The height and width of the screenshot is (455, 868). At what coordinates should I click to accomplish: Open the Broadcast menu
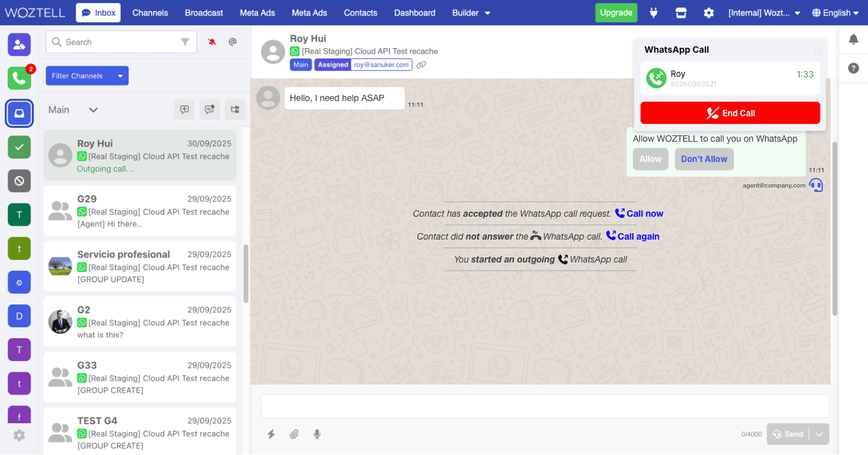(204, 13)
